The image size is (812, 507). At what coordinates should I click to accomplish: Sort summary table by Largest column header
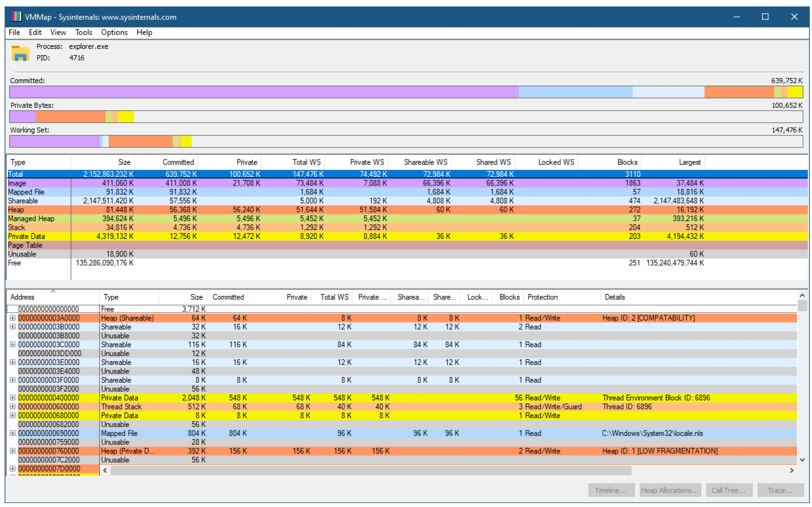[x=673, y=162]
